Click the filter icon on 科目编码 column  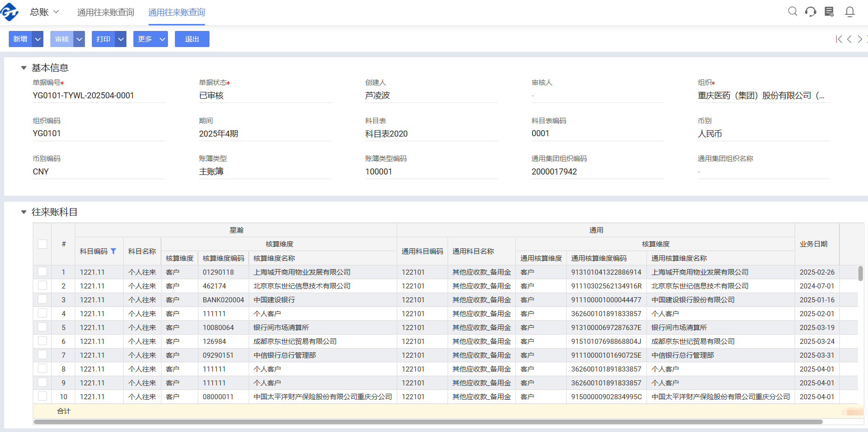click(x=114, y=251)
